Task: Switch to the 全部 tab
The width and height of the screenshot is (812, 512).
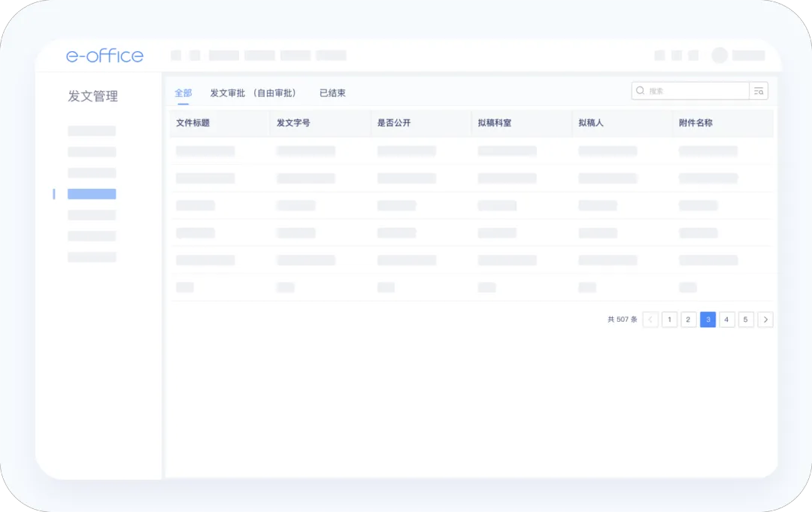Action: (x=183, y=93)
